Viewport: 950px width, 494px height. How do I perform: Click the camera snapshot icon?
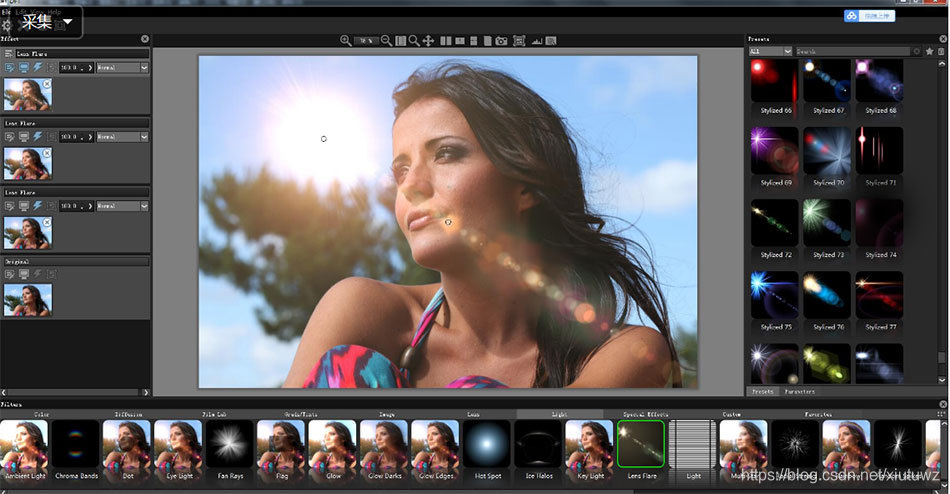tap(501, 41)
